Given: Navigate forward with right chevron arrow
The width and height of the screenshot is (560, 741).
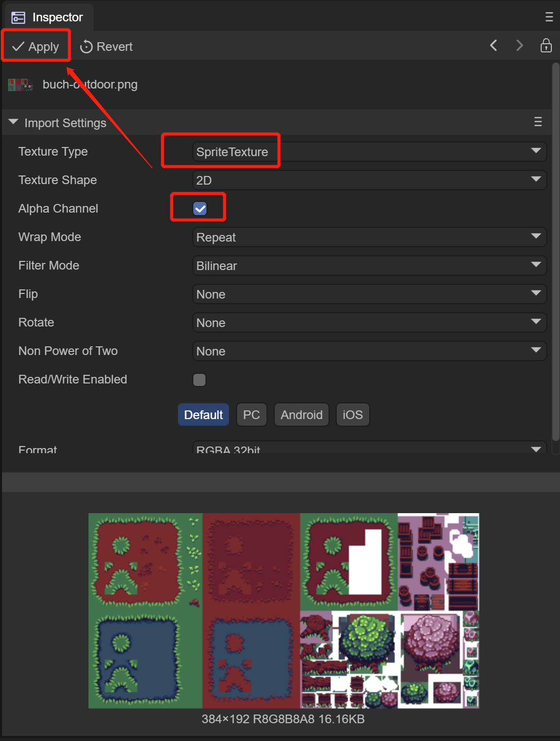Looking at the screenshot, I should [519, 46].
